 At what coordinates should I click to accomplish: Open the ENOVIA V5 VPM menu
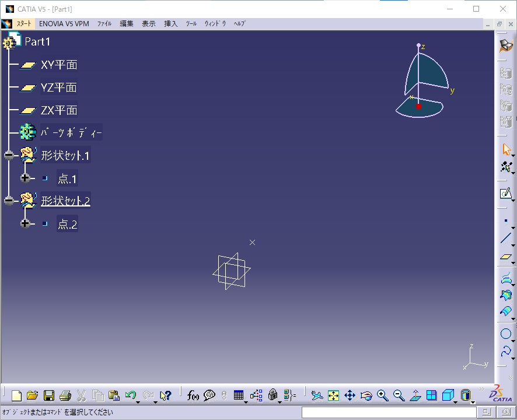(64, 24)
